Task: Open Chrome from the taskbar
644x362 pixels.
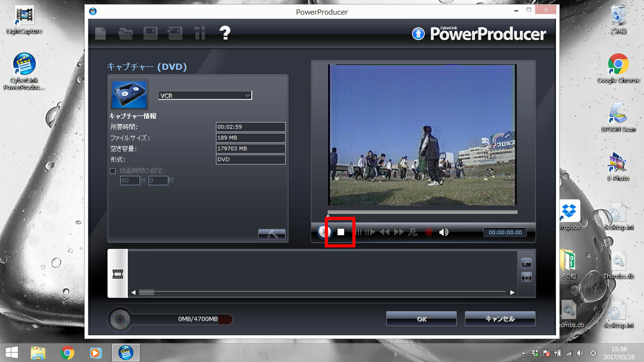Action: [67, 353]
